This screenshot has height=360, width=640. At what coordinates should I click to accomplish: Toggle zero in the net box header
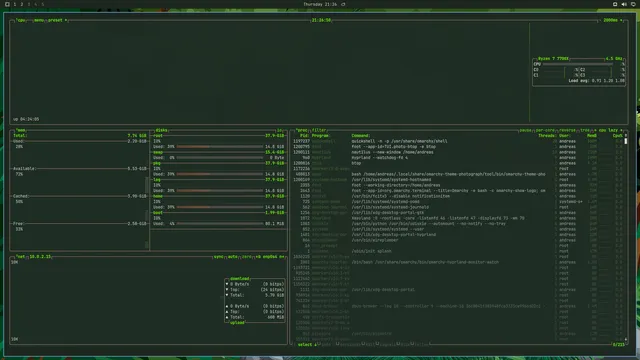(247, 257)
